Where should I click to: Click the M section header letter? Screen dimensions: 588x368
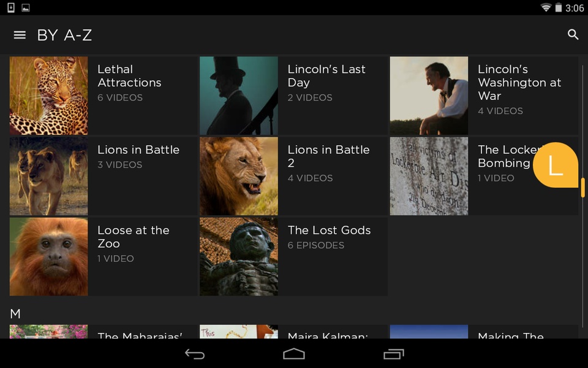[15, 313]
